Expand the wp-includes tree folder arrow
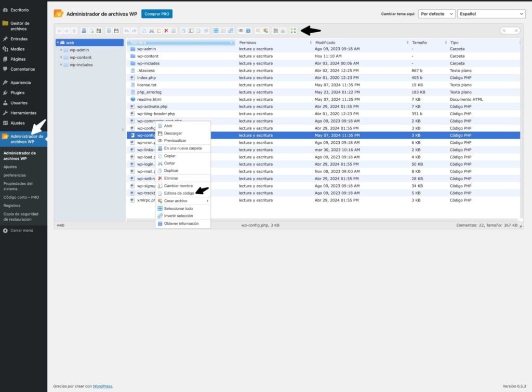532x392 pixels. (x=61, y=64)
